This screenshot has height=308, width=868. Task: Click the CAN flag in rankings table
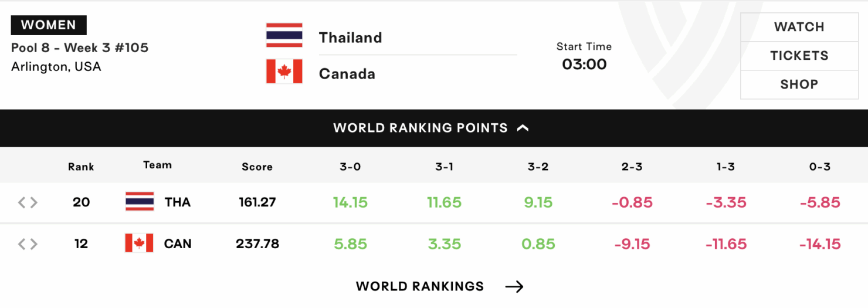point(139,243)
